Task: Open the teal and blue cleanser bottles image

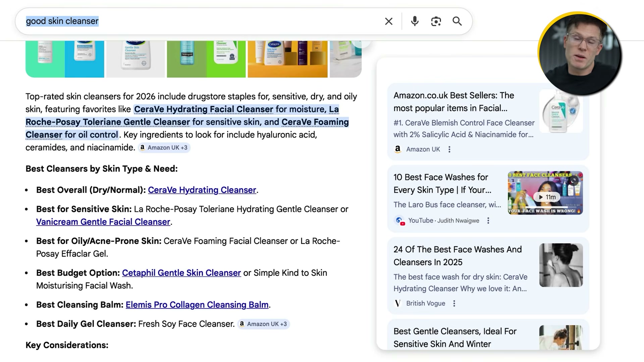Action: point(65,59)
